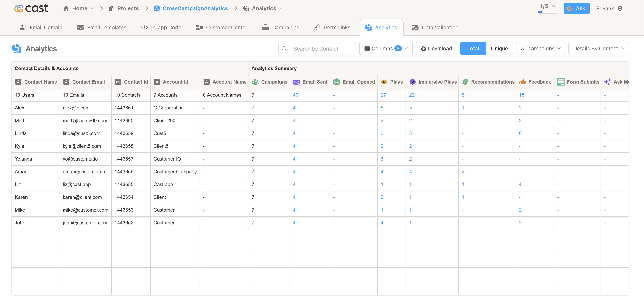Click the Analytics breadcrumb icon

point(246,8)
